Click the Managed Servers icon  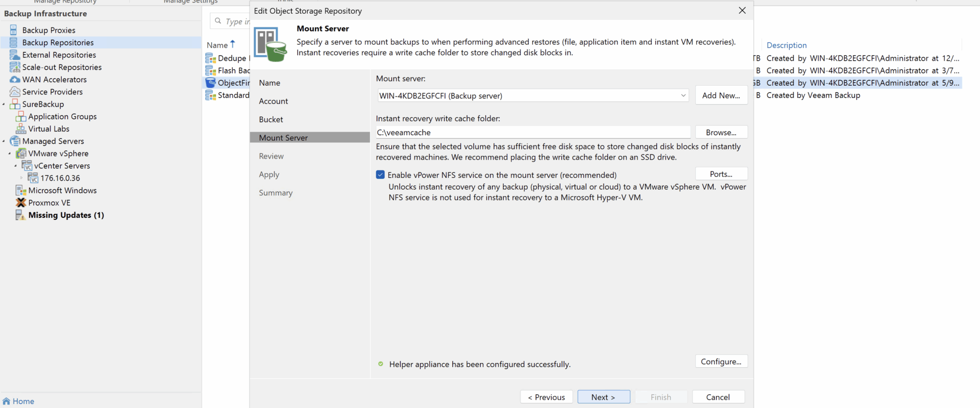[15, 141]
